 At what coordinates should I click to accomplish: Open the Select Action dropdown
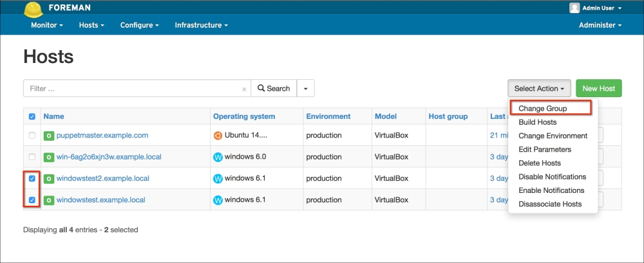(x=539, y=89)
